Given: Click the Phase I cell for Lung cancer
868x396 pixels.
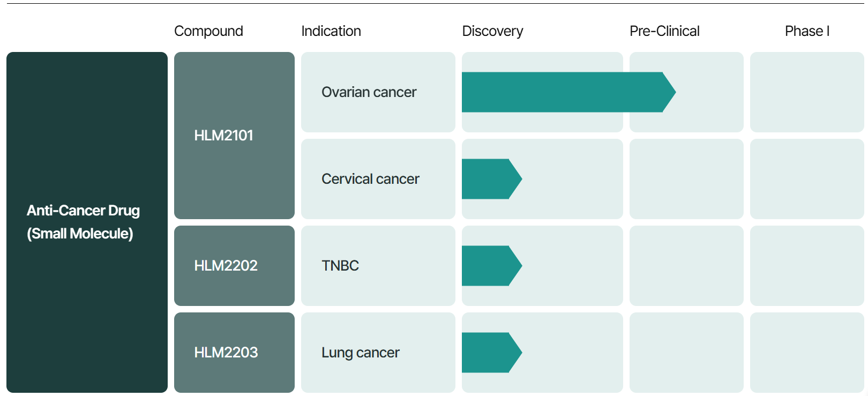Looking at the screenshot, I should [x=807, y=353].
